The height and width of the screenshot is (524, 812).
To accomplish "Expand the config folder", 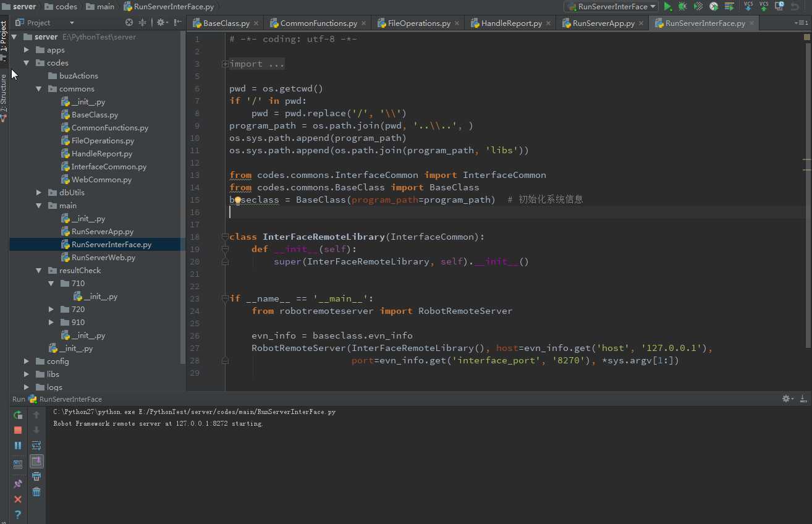I will point(27,361).
